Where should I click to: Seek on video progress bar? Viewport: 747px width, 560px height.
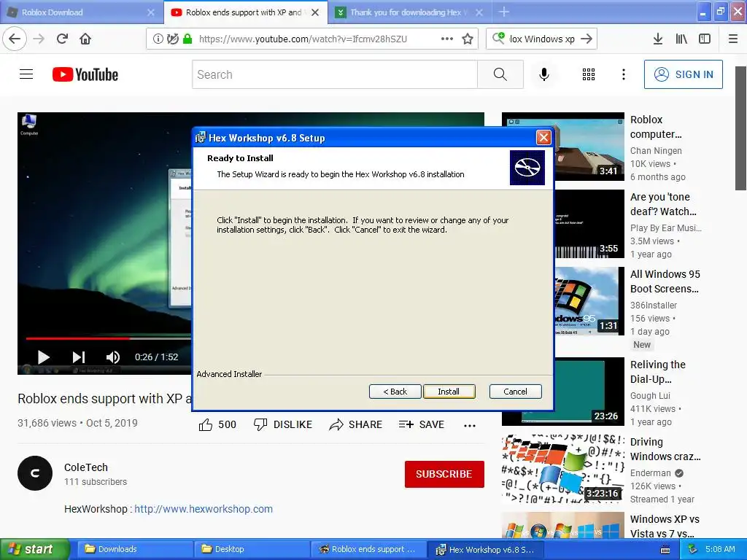[109, 338]
